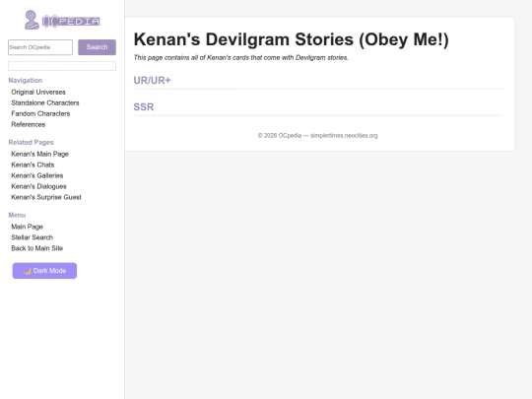Go to Fandom Characters
The height and width of the screenshot is (399, 532).
40,113
